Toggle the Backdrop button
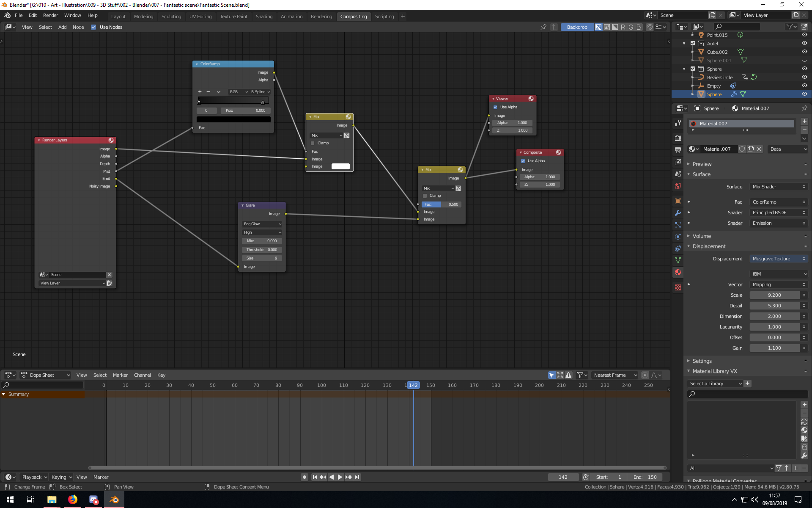 click(577, 27)
